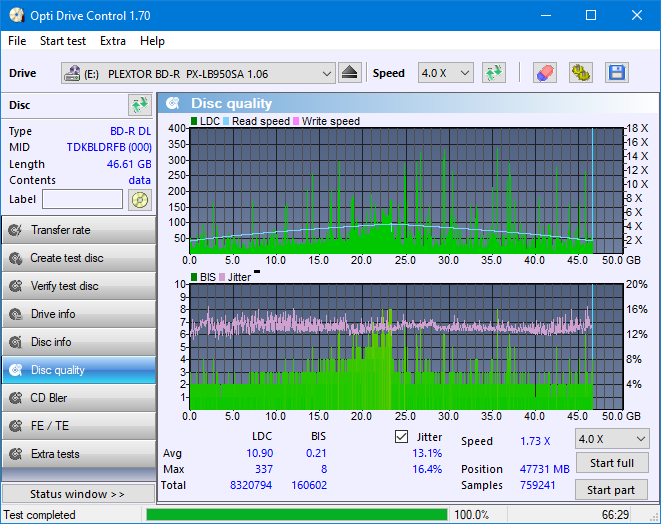
Task: Click the green progress bar at 100%
Action: (297, 515)
